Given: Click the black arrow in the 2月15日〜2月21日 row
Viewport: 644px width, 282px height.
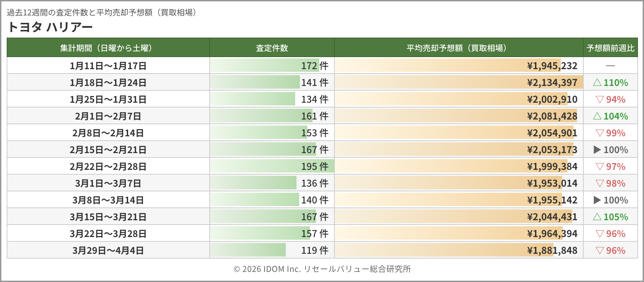Looking at the screenshot, I should click(x=597, y=150).
